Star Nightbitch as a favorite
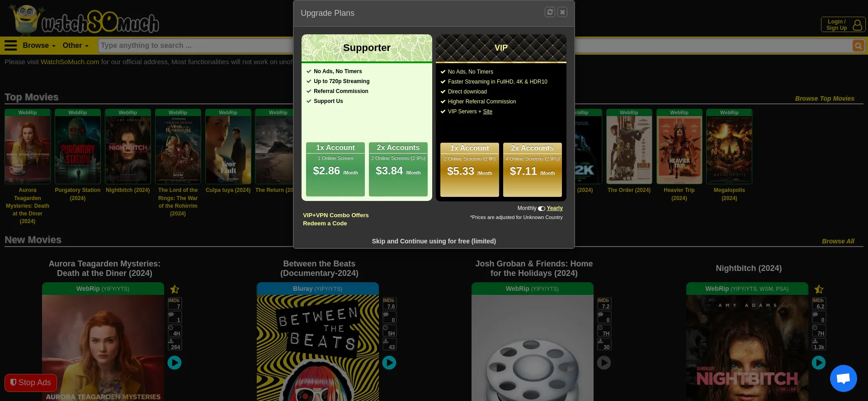This screenshot has width=868, height=401. (819, 289)
